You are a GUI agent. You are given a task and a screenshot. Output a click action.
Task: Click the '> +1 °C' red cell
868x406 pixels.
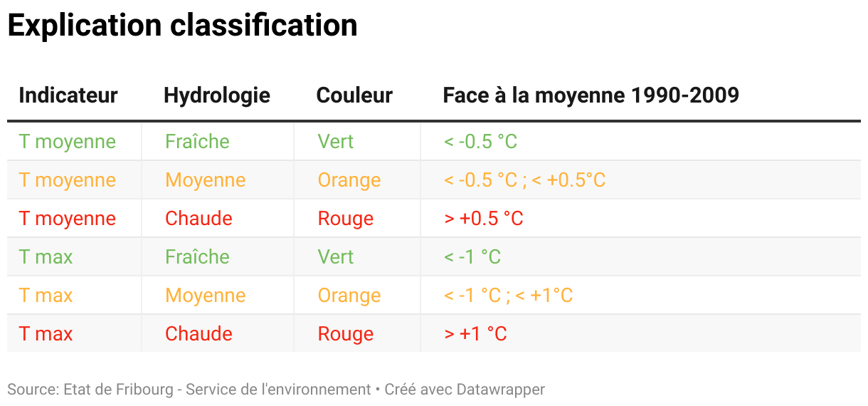(475, 334)
